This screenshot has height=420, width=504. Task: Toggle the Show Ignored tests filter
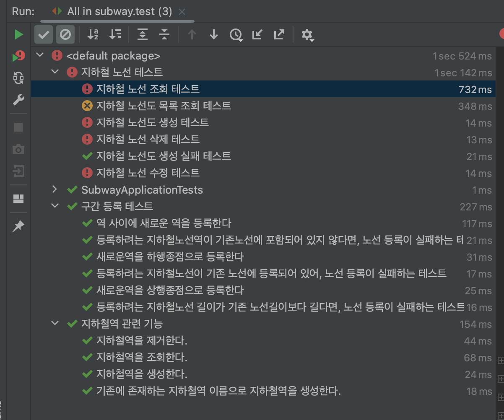pos(66,35)
